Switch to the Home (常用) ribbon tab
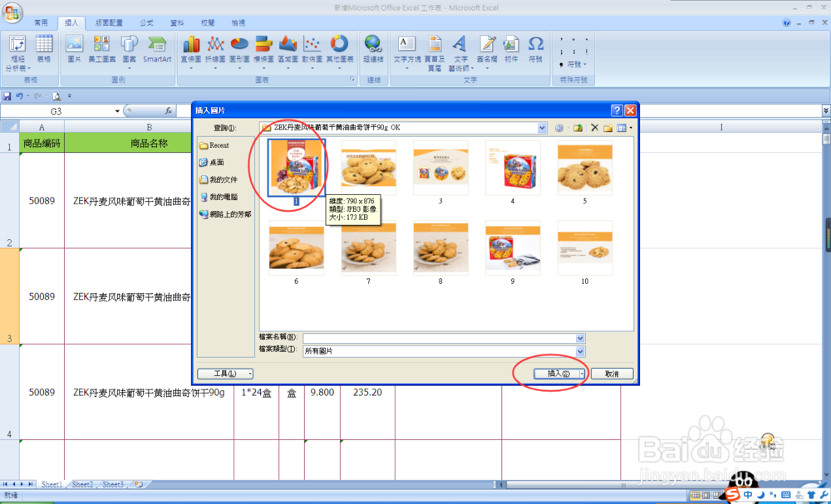Screen dimensions: 831x504 point(41,22)
